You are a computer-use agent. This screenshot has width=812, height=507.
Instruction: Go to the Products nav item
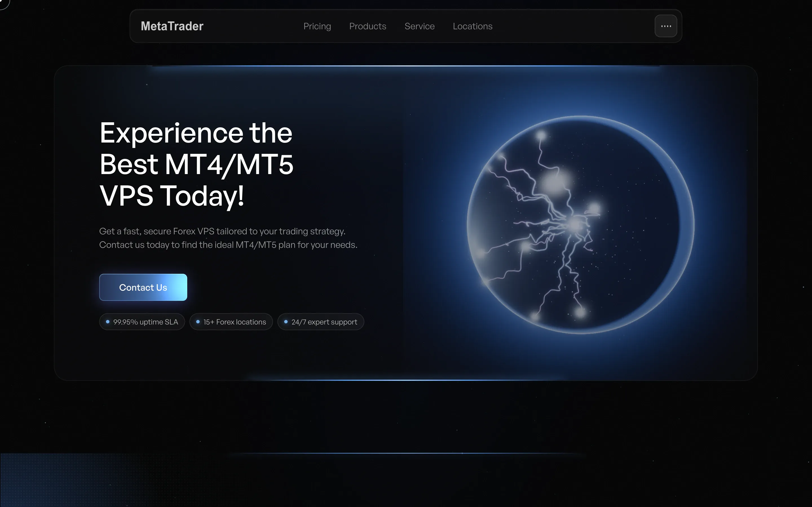368,26
